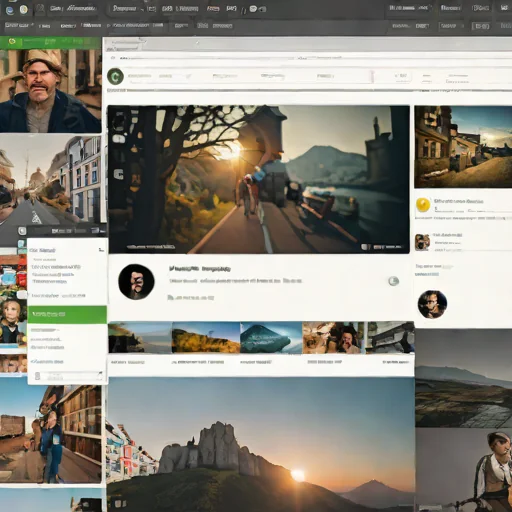Image resolution: width=512 pixels, height=512 pixels.
Task: Open the blue globe browser icon in top bar
Action: click(10, 10)
